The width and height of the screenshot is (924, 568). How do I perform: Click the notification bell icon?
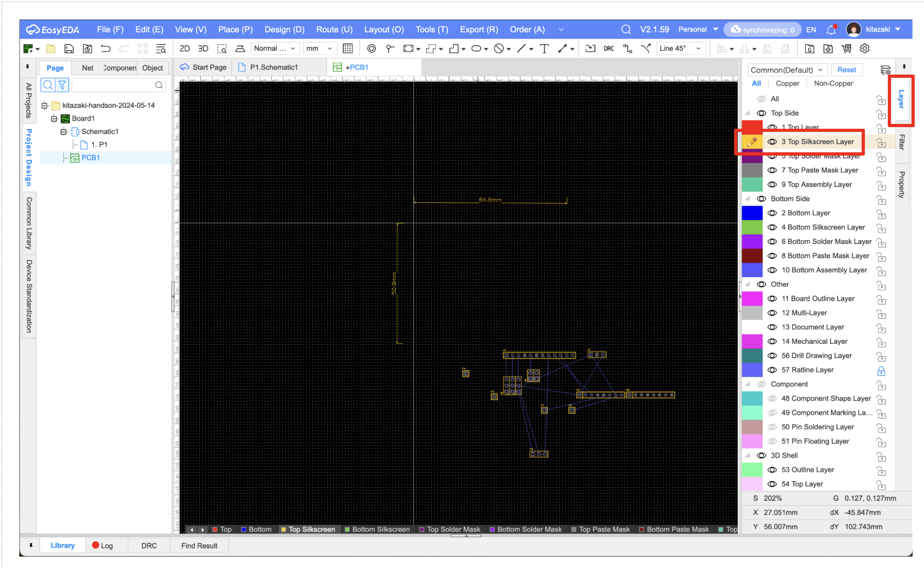pyautogui.click(x=831, y=30)
